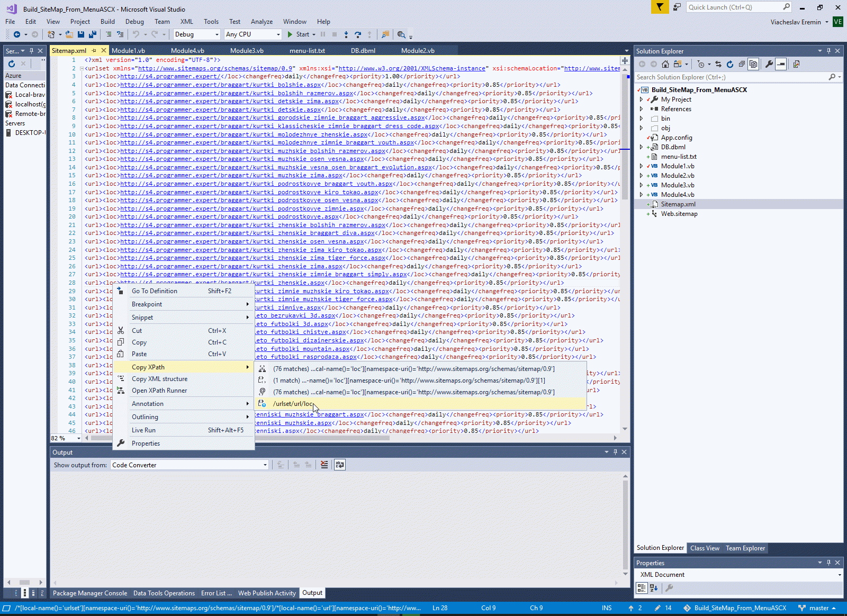Toggle auto-hide pin on Output panel
The image size is (847, 616).
tap(615, 452)
